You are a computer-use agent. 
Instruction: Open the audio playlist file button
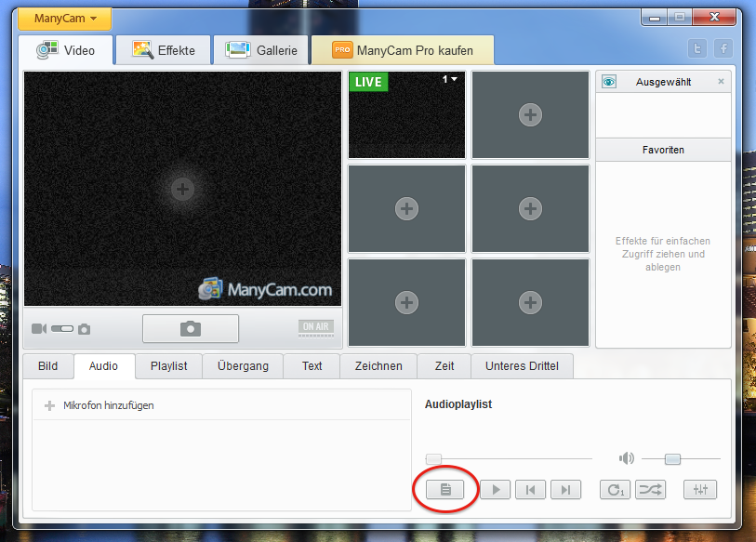(445, 490)
